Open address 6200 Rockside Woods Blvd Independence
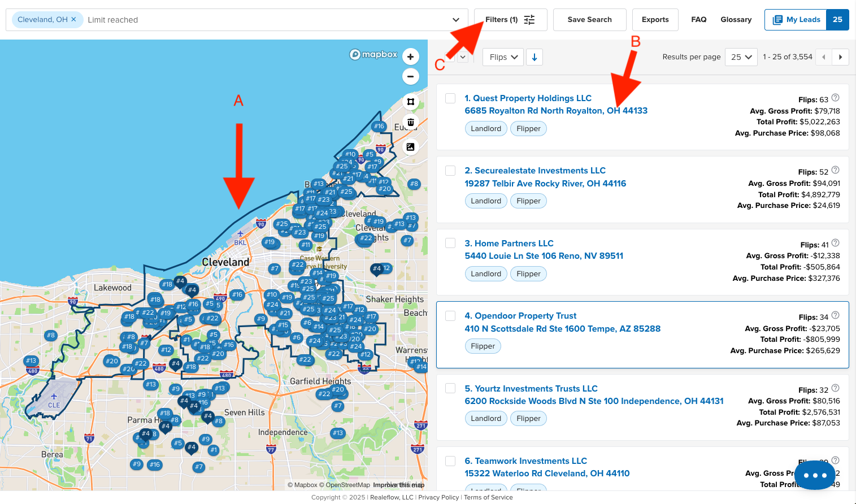 (594, 401)
